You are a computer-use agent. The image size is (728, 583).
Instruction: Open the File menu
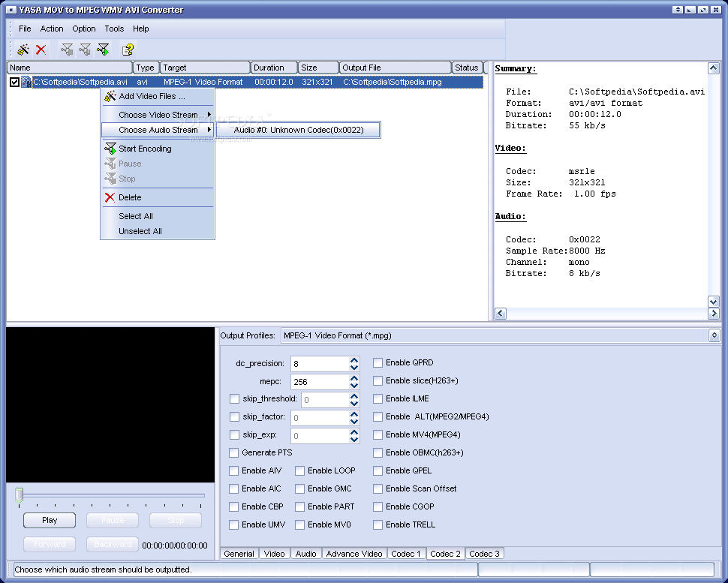25,29
